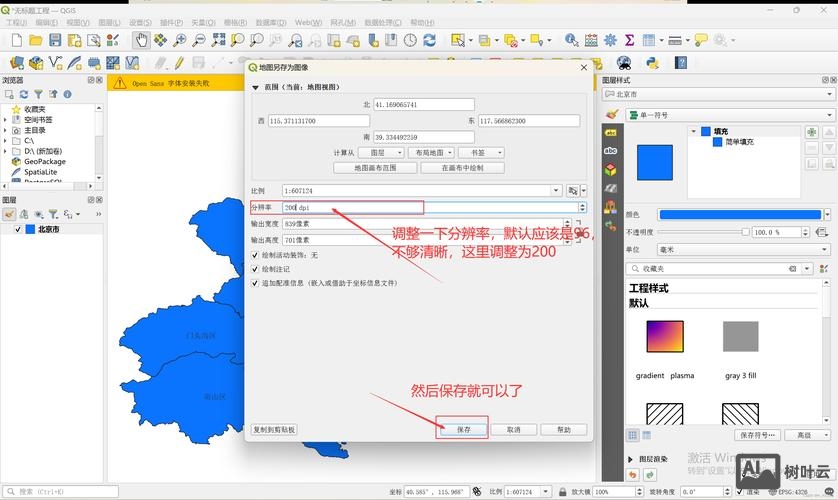The width and height of the screenshot is (838, 500).
Task: Click the 北 extent coordinate field
Action: 423,105
